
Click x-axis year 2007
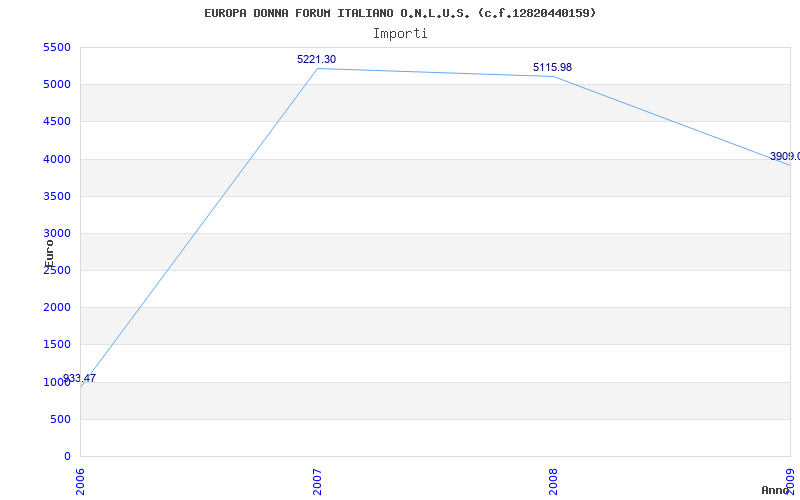[317, 482]
